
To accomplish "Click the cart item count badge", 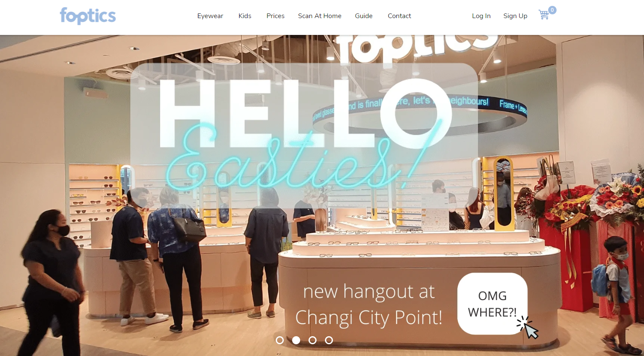I will 552,10.
